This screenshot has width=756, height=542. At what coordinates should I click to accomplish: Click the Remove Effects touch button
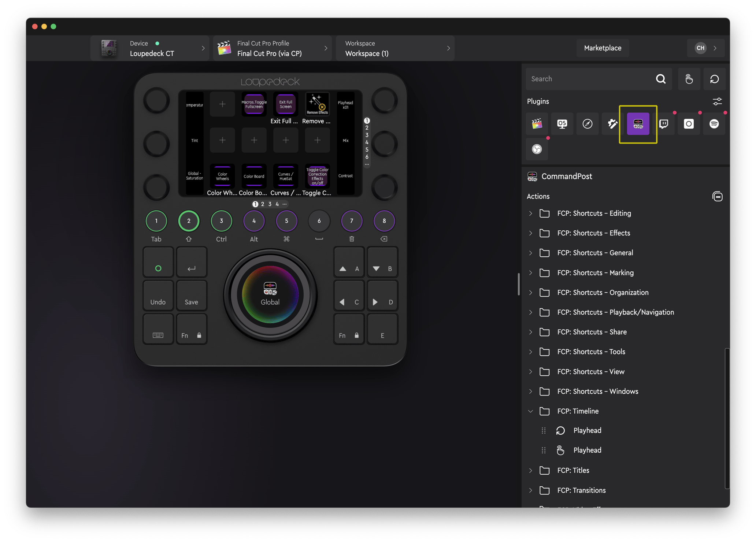tap(317, 104)
